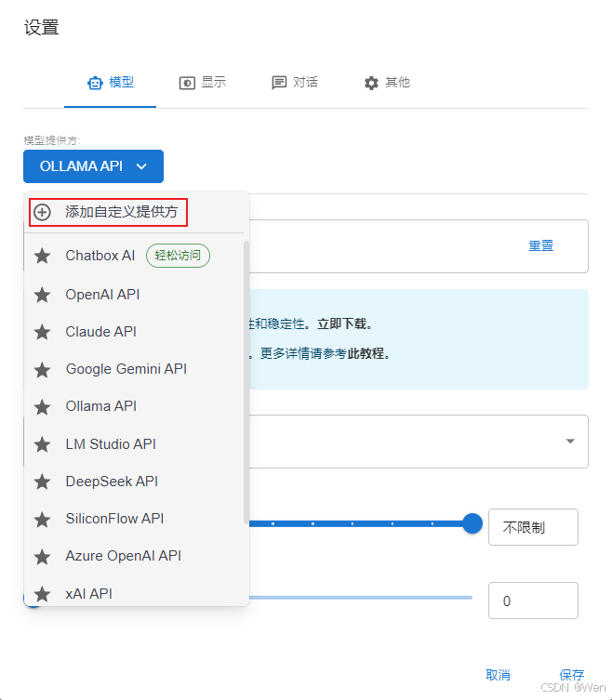Click the star icon next to SiliconFlow API

pyautogui.click(x=43, y=520)
